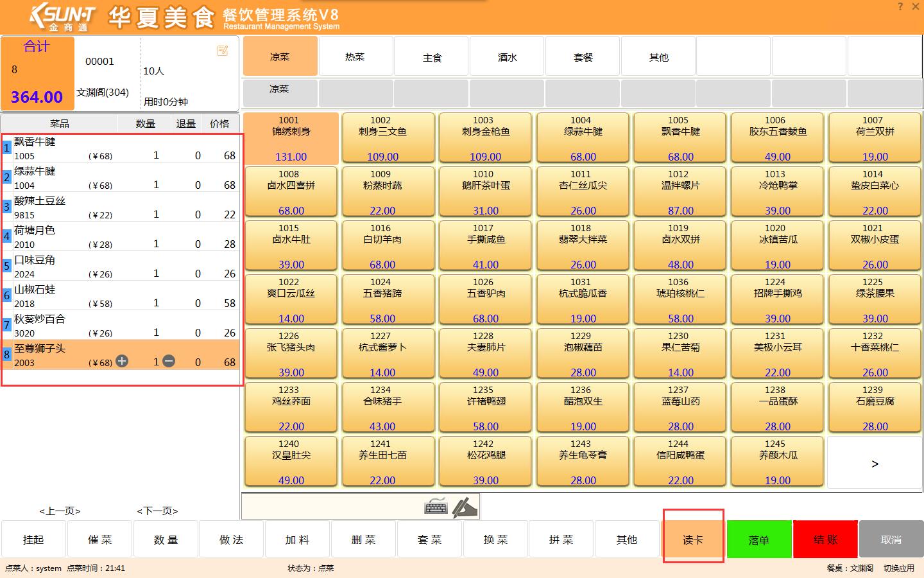
Task: Add dish 1001 锦绣刺身
Action: 291,138
